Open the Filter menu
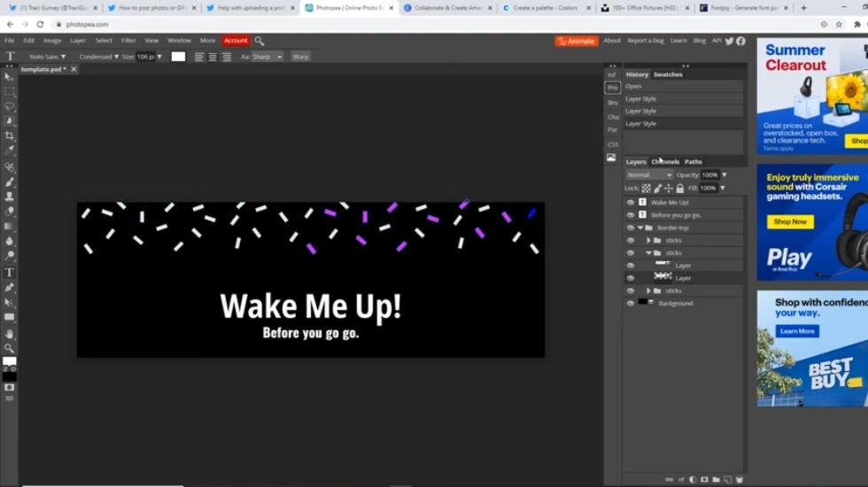Screen dimensions: 868x487 tap(128, 41)
